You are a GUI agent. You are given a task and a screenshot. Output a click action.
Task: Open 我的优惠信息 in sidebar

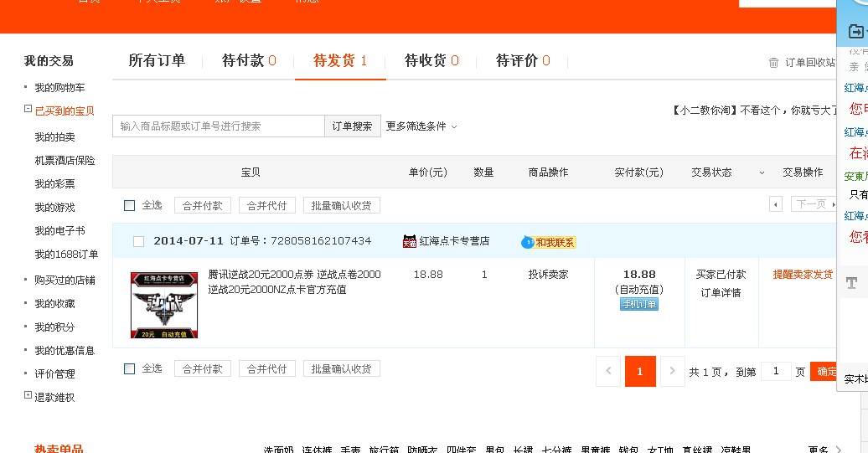[65, 351]
